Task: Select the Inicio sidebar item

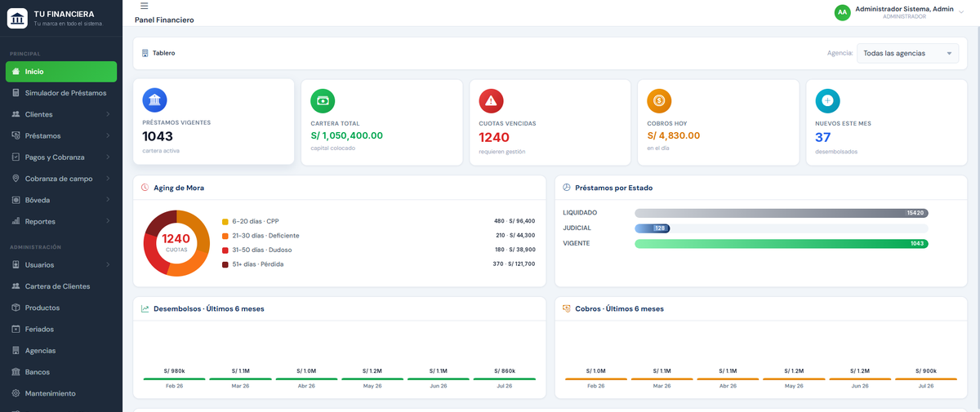Action: (61, 72)
